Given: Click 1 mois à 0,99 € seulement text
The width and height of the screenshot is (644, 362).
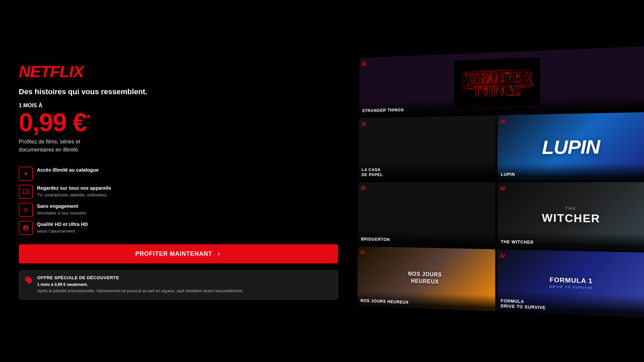Looking at the screenshot, I should click(62, 285).
